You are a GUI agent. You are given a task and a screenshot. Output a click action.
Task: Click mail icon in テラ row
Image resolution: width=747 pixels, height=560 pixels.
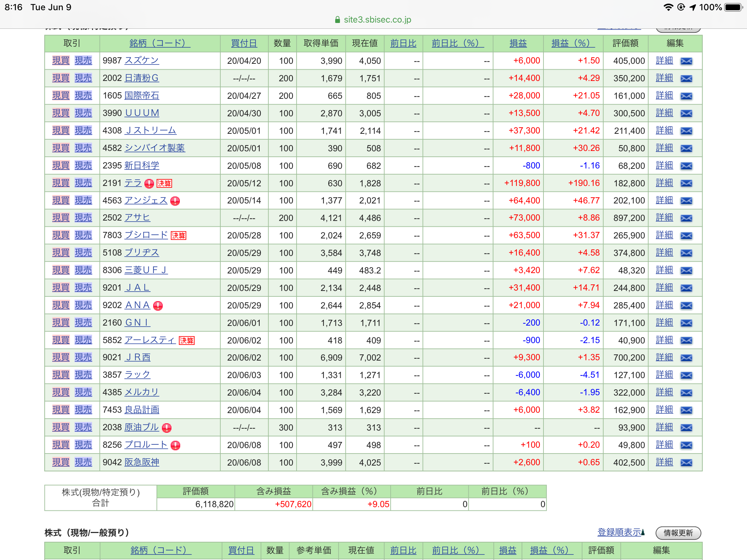[x=686, y=183]
